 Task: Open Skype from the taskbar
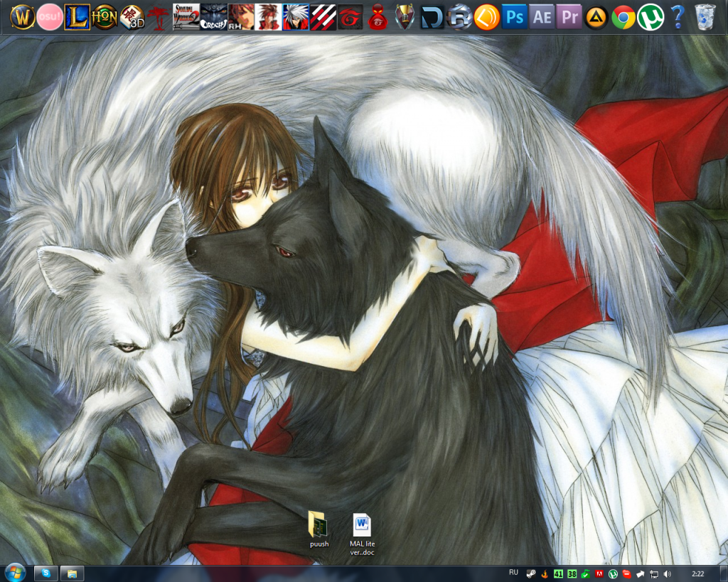coord(45,572)
